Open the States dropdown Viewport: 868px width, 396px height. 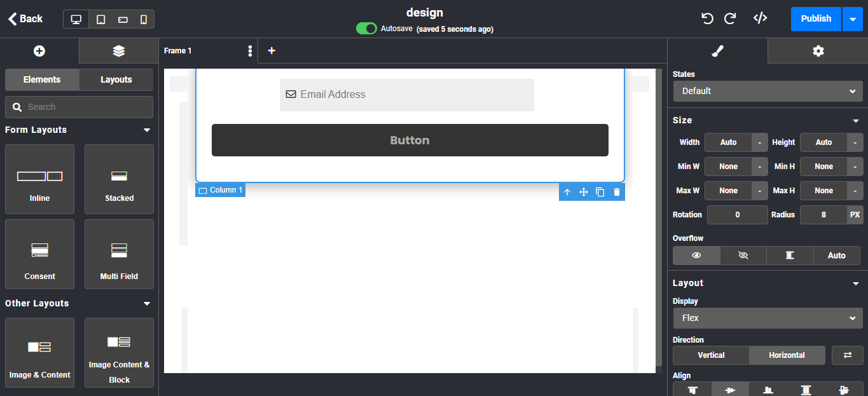pos(768,91)
